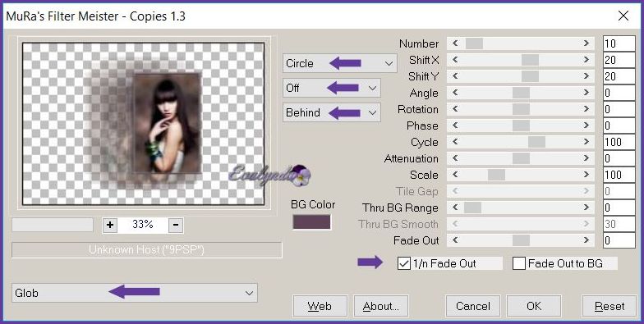Zoom in preview with plus button

pyautogui.click(x=110, y=225)
